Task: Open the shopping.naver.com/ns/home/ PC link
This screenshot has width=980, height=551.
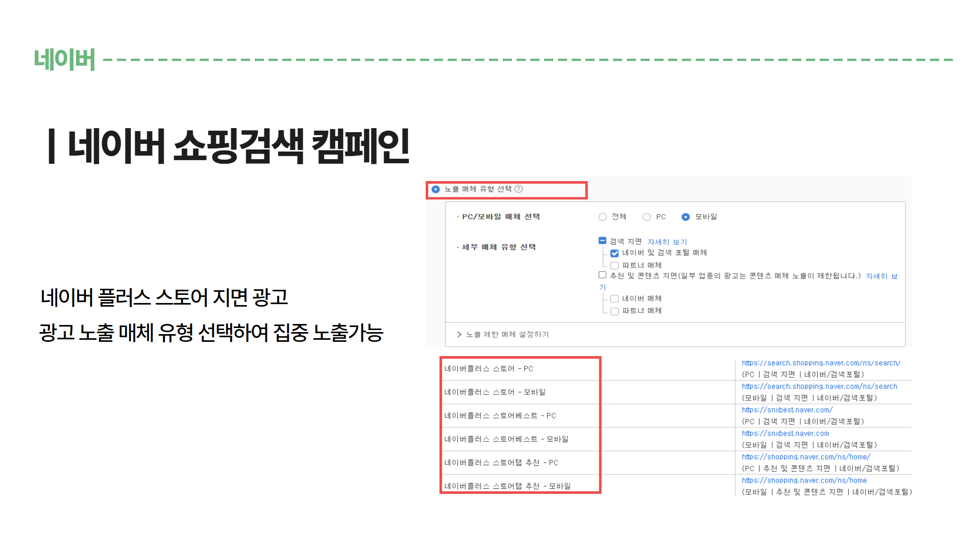Action: pyautogui.click(x=806, y=457)
